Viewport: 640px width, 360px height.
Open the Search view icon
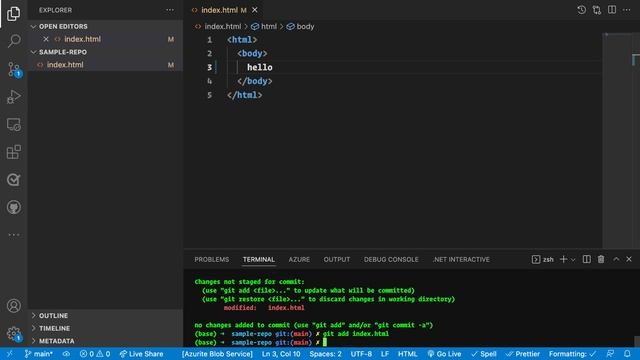pos(13,41)
